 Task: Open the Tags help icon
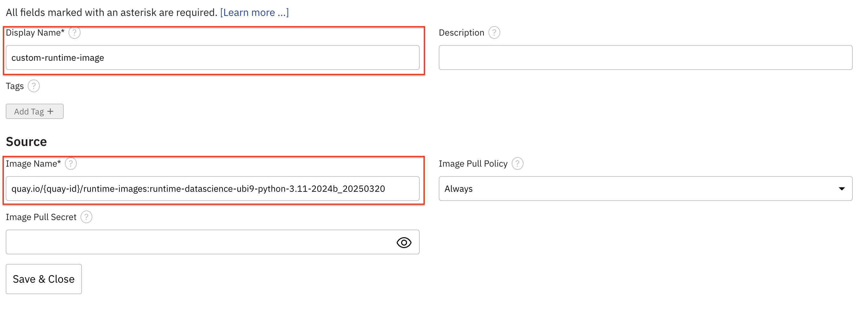coord(34,86)
